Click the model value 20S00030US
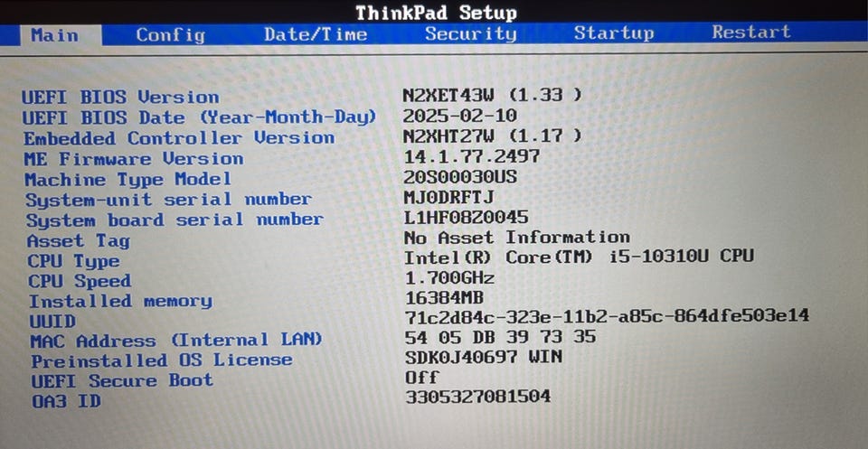868x449 pixels. [x=460, y=177]
